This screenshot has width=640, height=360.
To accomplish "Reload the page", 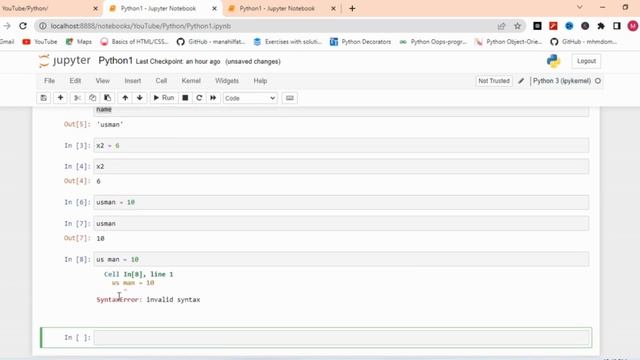I will (23, 26).
